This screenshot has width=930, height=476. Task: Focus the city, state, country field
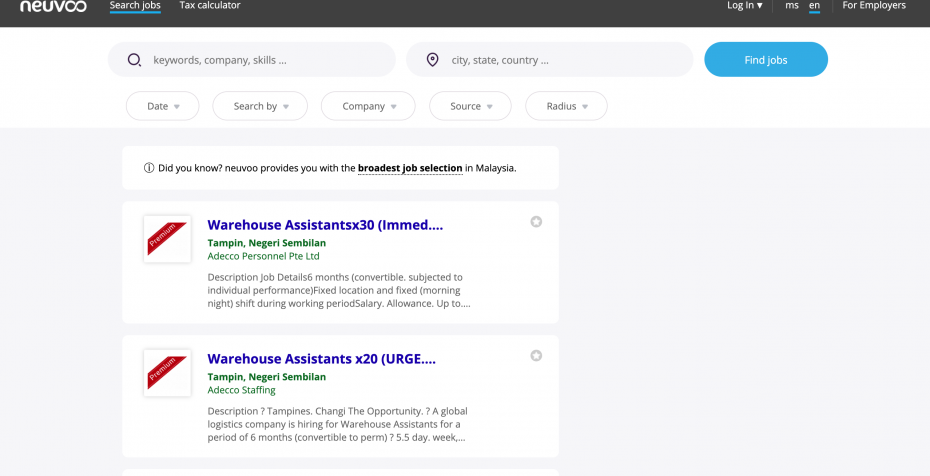point(549,59)
